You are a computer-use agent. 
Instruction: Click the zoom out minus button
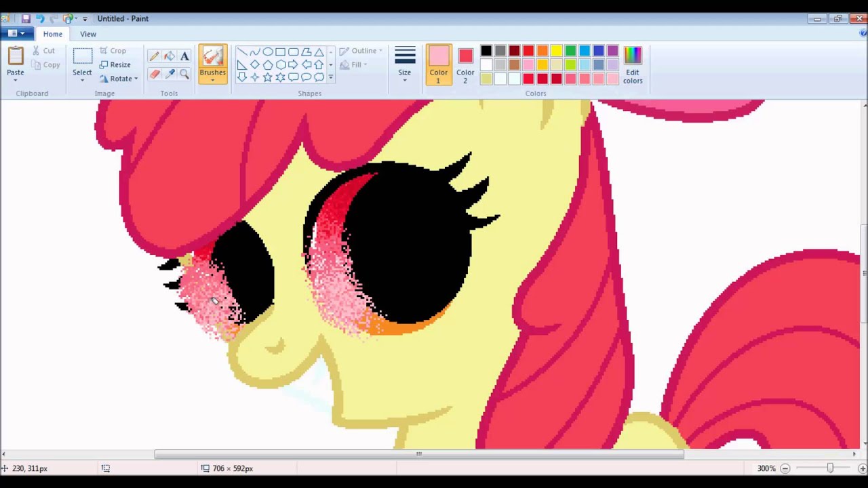[x=785, y=468]
